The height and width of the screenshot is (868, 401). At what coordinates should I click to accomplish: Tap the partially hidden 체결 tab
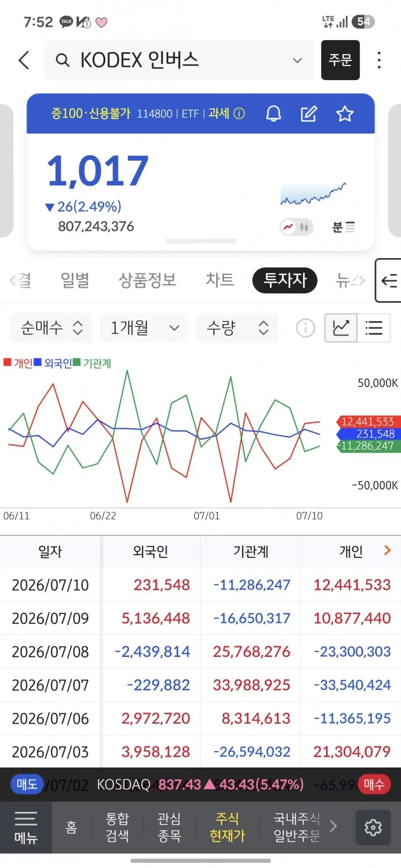click(20, 280)
